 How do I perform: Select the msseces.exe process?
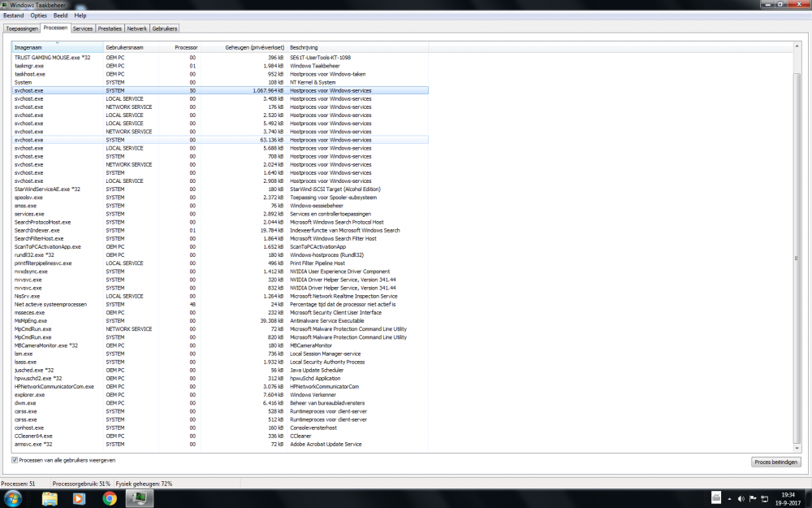coord(220,313)
